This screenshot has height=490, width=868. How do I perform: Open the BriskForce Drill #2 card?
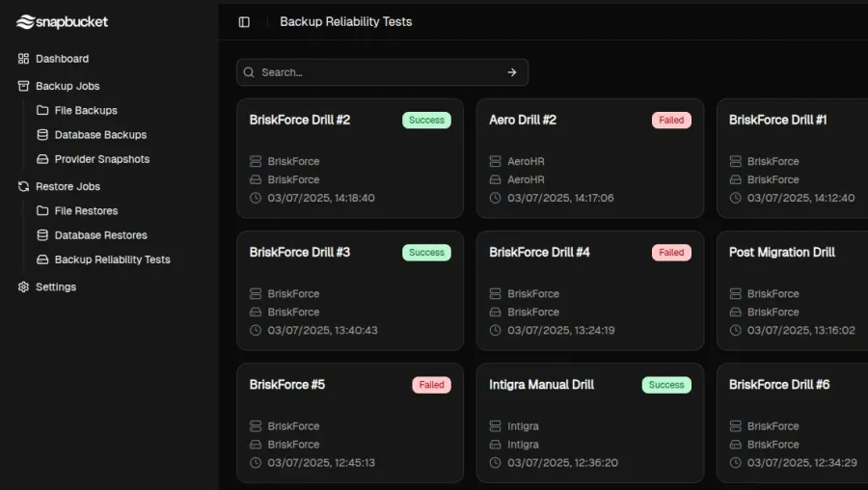(x=350, y=158)
